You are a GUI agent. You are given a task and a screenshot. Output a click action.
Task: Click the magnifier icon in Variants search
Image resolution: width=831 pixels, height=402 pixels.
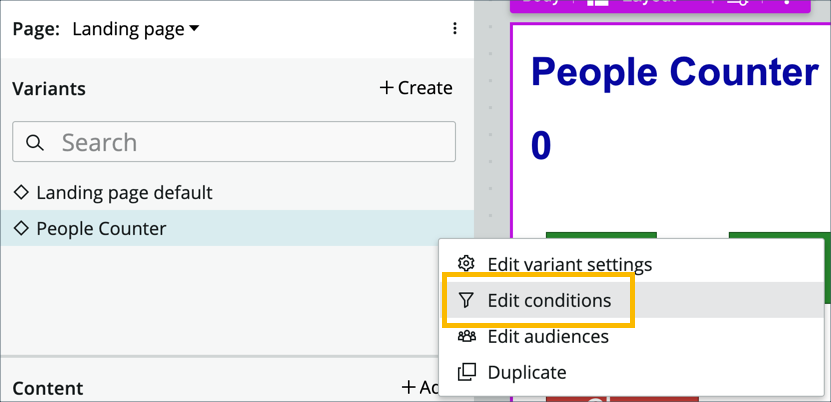tap(35, 142)
